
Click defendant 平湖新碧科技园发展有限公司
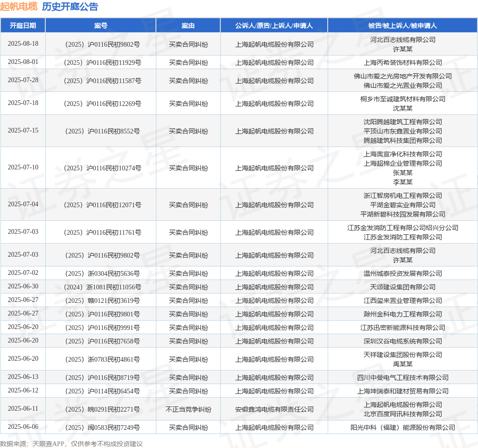[403, 215]
